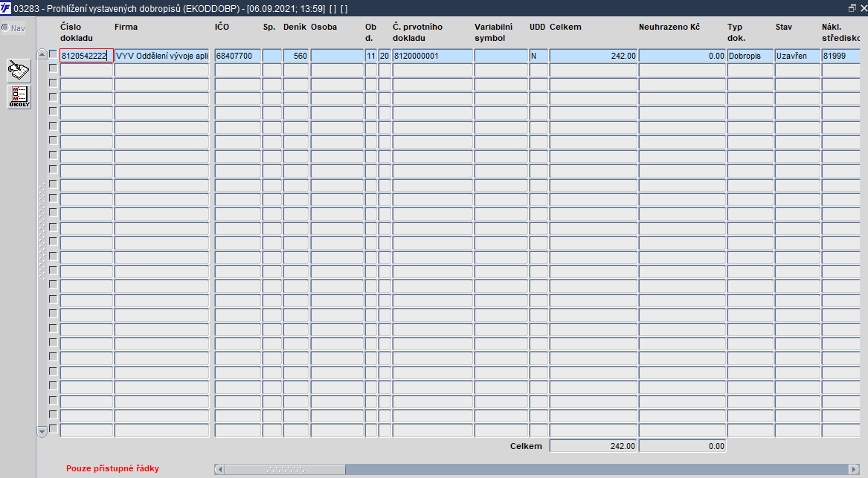The height and width of the screenshot is (478, 868).
Task: Click the empty Sp. cell in first row
Action: [x=271, y=55]
